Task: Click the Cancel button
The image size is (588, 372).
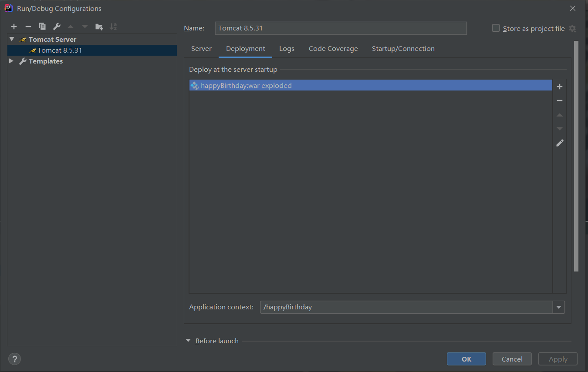Action: tap(512, 359)
